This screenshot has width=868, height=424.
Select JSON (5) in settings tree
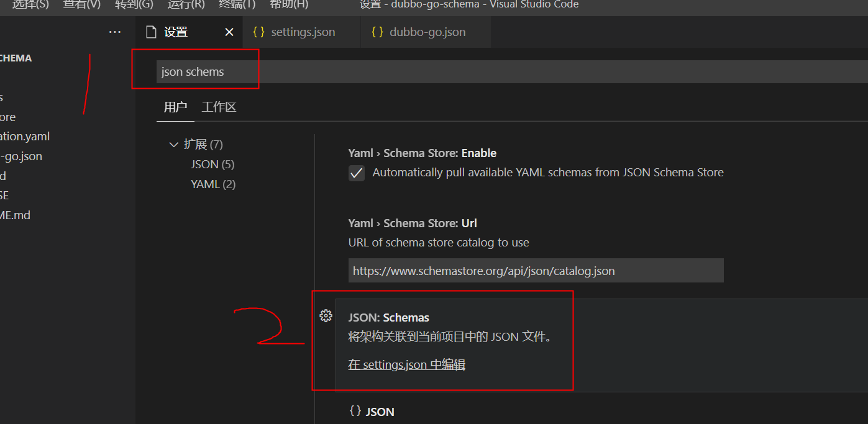point(212,164)
